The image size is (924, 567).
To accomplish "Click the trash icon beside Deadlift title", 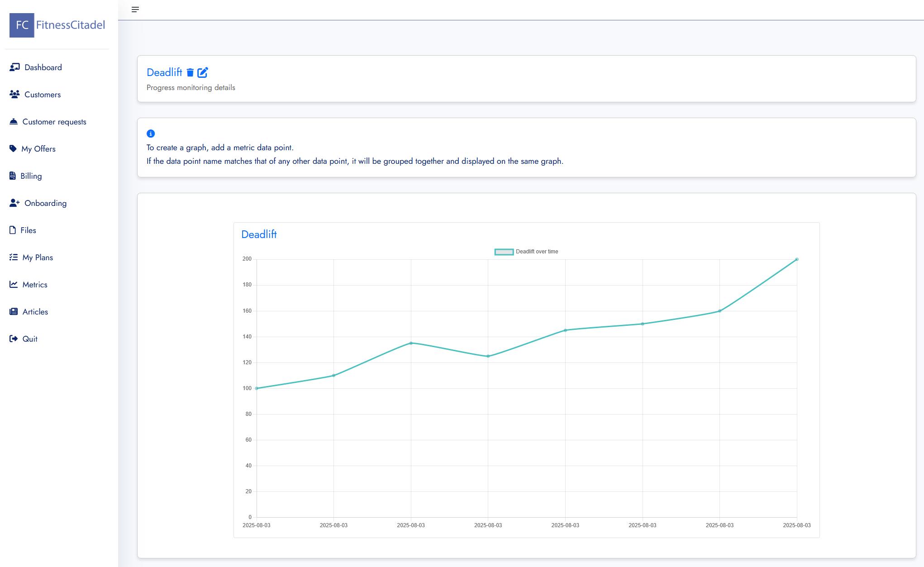I will coord(190,72).
